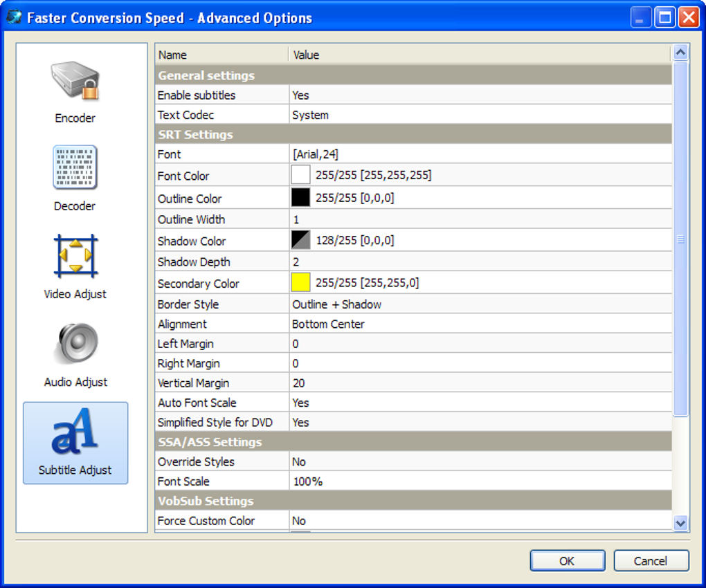The height and width of the screenshot is (588, 706).
Task: Click the Value column header
Action: 480,55
